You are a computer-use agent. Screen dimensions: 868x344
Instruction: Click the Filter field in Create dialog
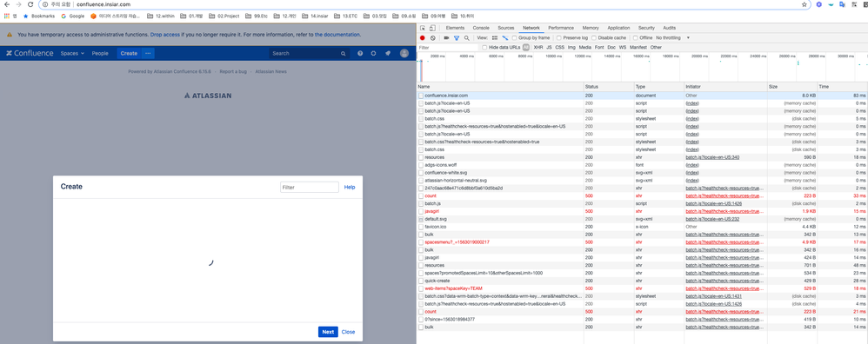click(x=310, y=188)
